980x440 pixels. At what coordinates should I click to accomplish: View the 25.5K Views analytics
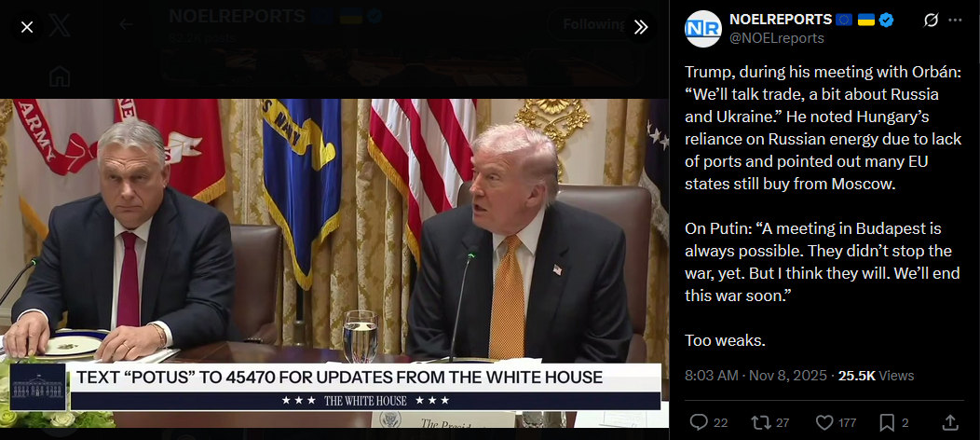coord(877,376)
